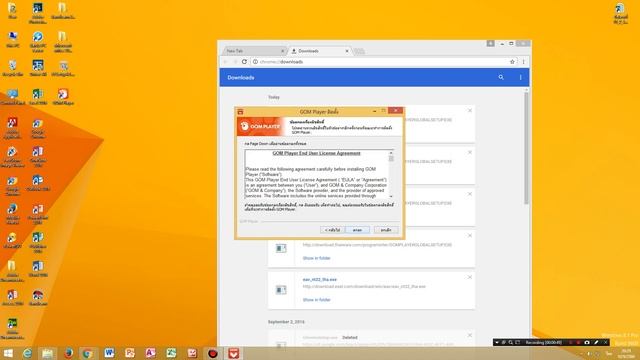Click the pencil draw icon on recording bar
640x360 pixels.
click(x=596, y=342)
